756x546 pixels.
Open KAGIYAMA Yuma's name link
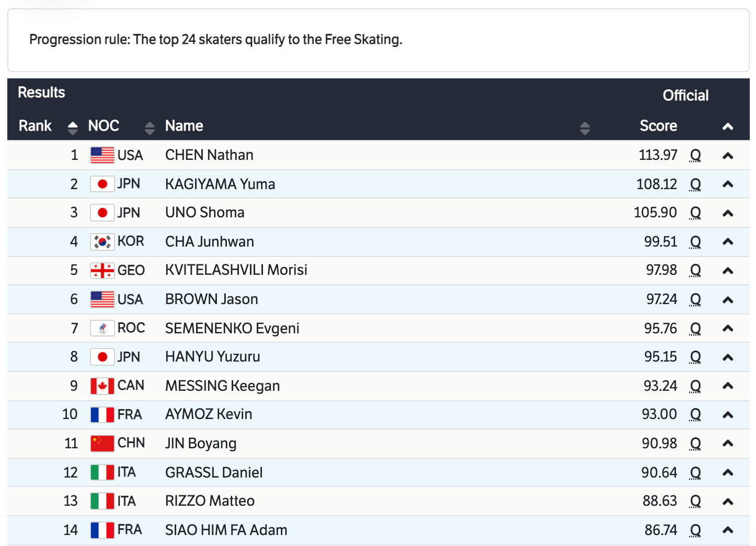(x=220, y=184)
